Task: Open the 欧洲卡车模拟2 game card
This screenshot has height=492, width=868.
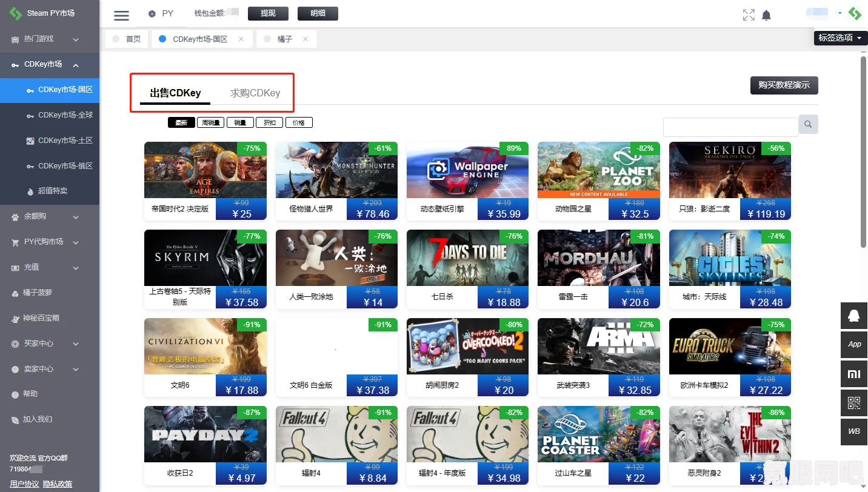Action: pos(730,357)
